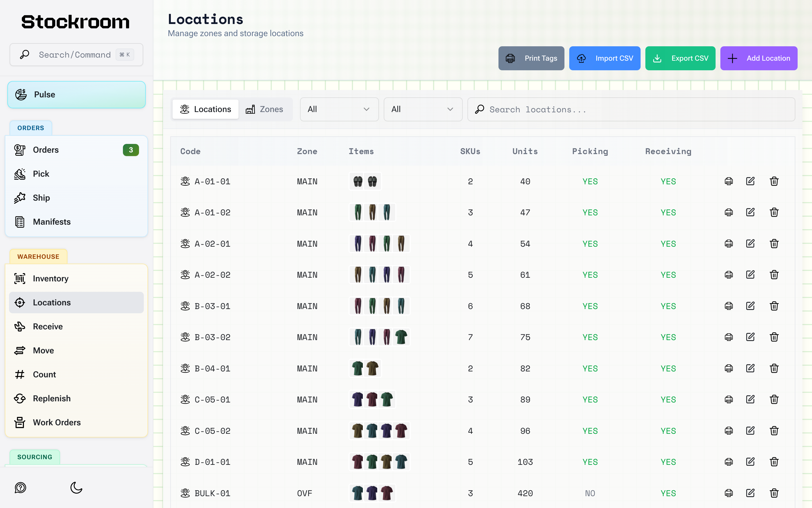Open Receive in the sidebar
The width and height of the screenshot is (812, 508).
click(76, 327)
